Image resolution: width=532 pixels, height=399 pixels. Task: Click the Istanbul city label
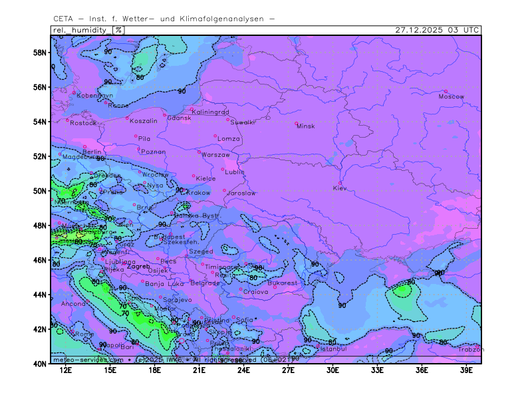tap(333, 348)
